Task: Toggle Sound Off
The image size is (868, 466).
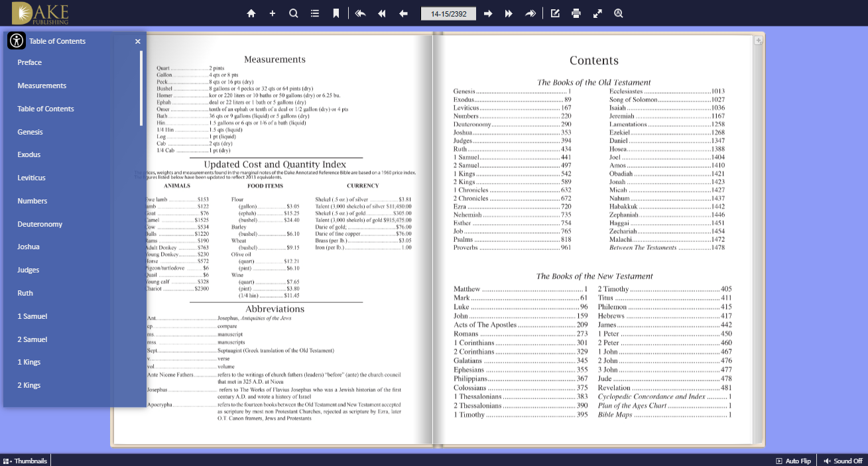Action: pos(843,461)
